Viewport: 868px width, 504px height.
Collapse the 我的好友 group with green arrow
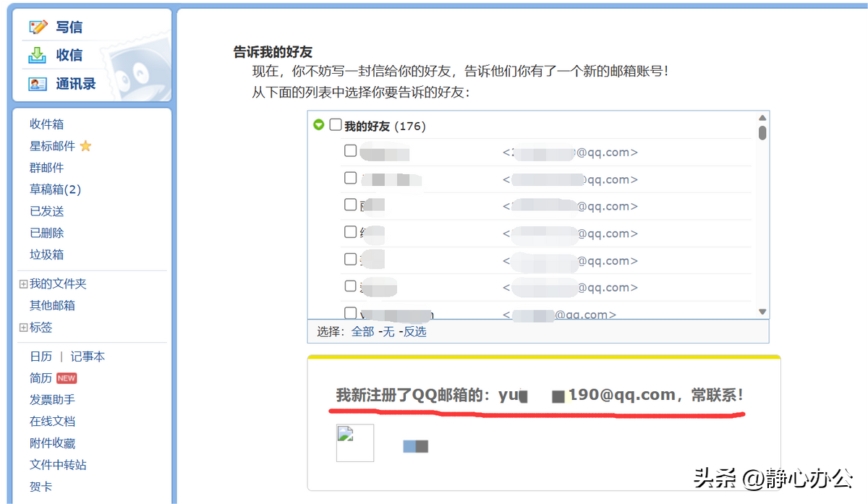[318, 125]
